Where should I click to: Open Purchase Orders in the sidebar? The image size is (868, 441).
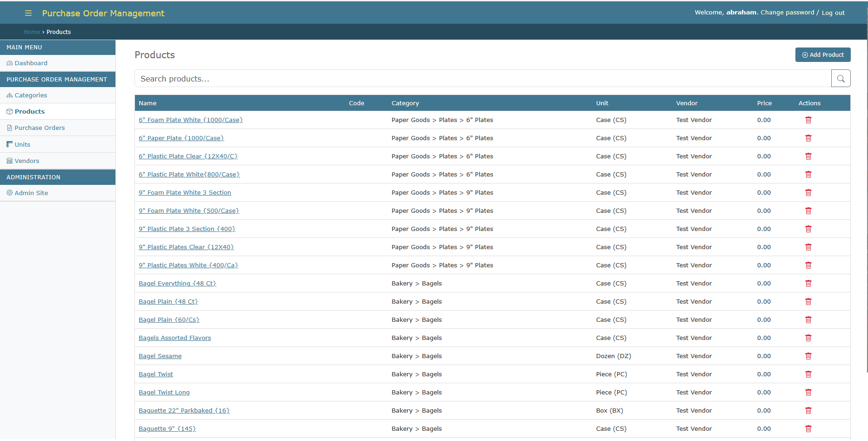[40, 128]
